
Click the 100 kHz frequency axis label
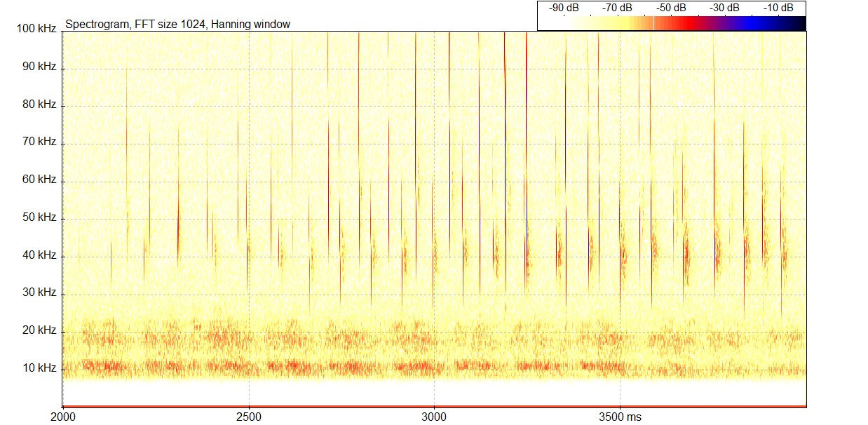pos(36,29)
